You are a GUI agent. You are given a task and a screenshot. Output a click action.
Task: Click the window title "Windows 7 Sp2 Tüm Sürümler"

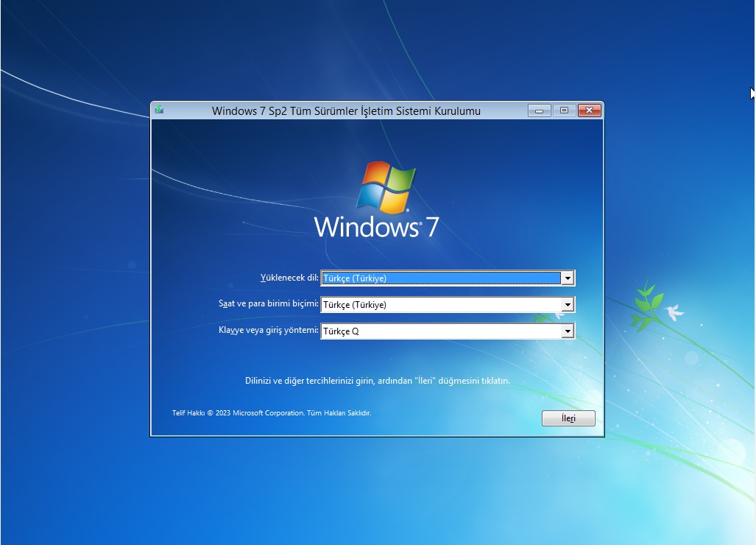click(346, 111)
